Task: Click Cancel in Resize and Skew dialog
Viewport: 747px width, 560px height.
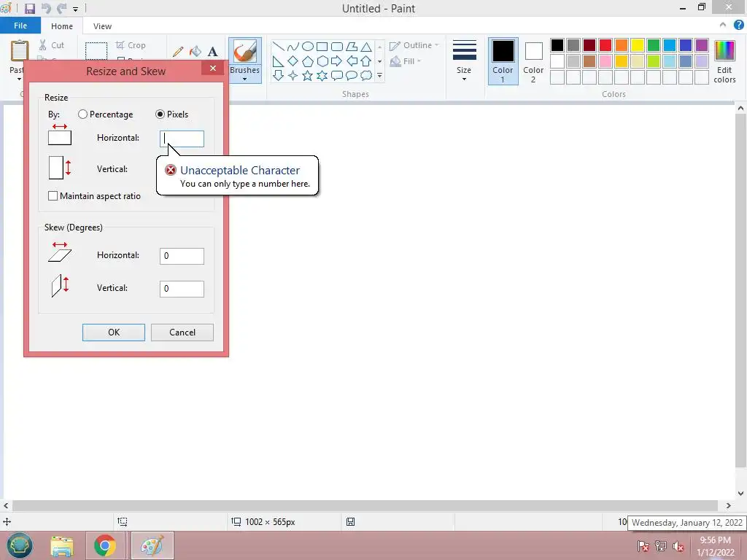Action: [x=182, y=332]
